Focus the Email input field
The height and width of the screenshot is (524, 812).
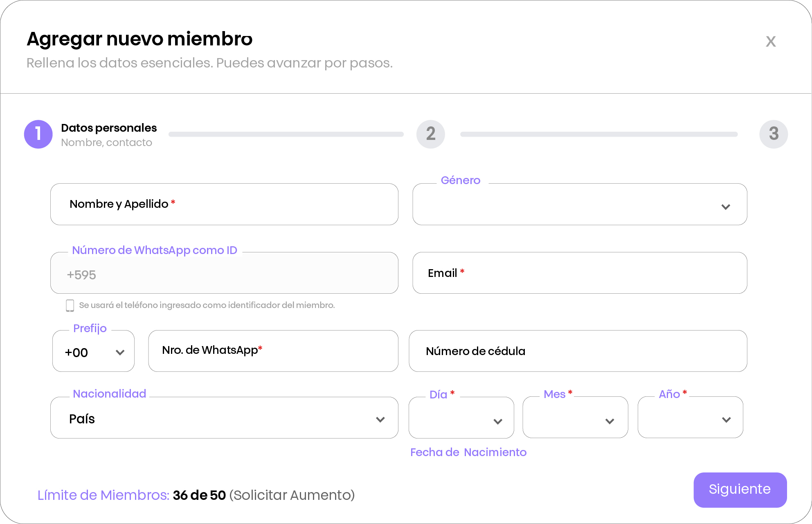(x=580, y=273)
